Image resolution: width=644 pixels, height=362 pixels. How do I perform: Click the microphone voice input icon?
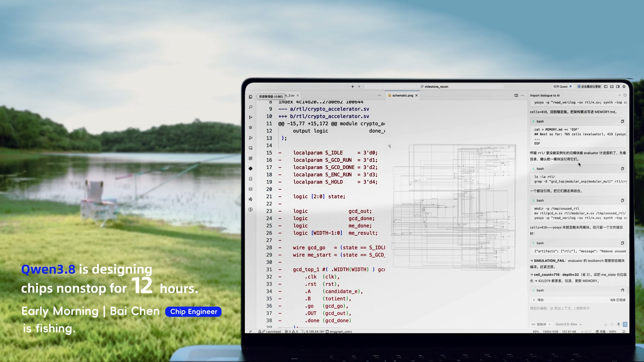click(619, 324)
